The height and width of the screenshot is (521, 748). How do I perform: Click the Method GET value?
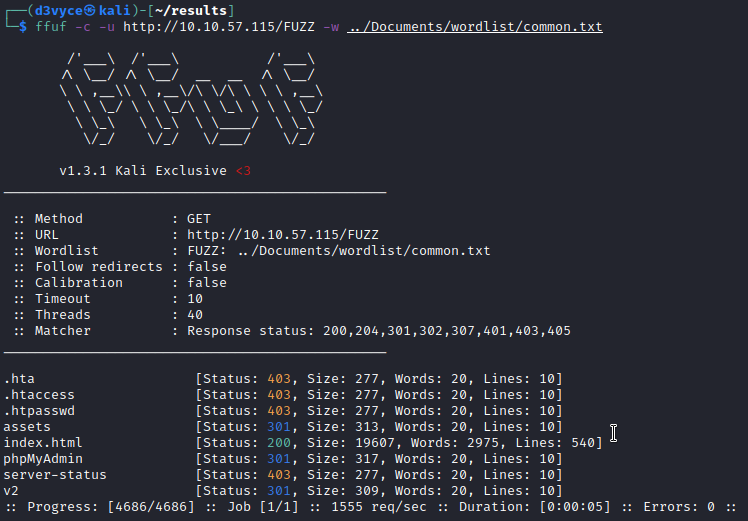(x=199, y=219)
